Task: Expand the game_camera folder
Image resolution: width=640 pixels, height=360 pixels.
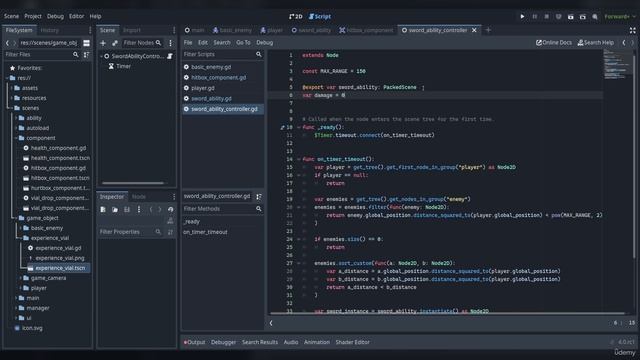Action: 21,278
